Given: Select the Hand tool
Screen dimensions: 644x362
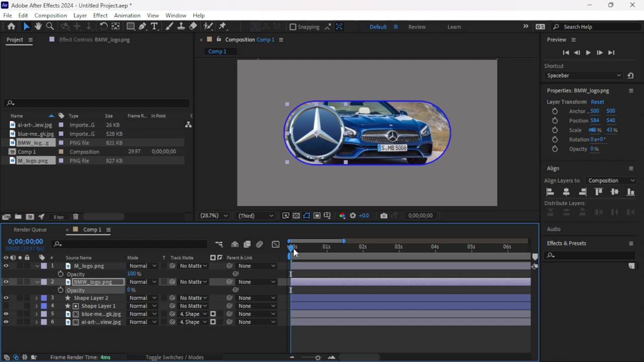Looking at the screenshot, I should click(x=38, y=27).
